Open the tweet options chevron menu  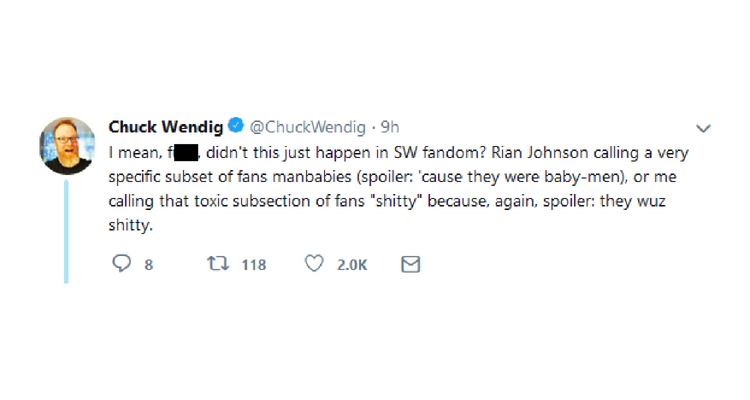click(703, 129)
